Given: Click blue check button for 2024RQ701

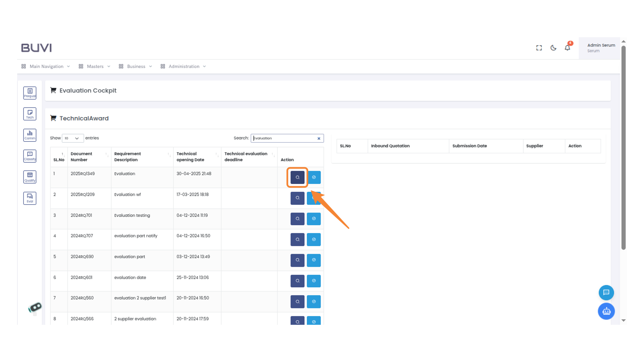Looking at the screenshot, I should pos(314,219).
